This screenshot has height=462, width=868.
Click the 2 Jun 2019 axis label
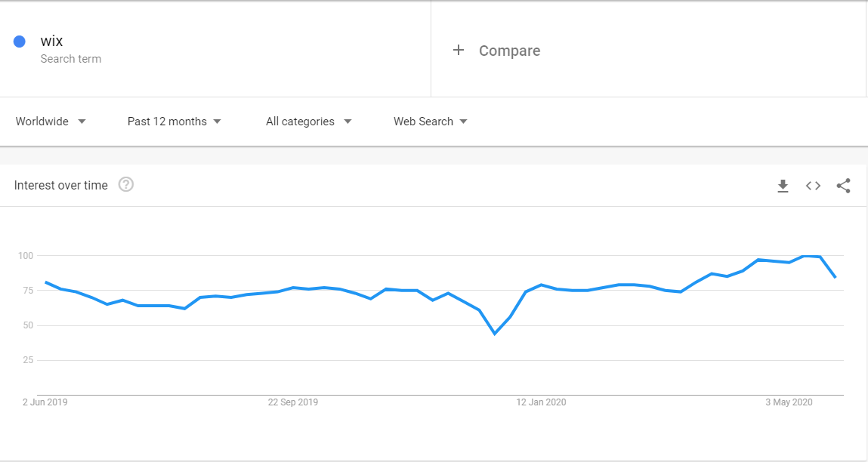click(x=45, y=402)
